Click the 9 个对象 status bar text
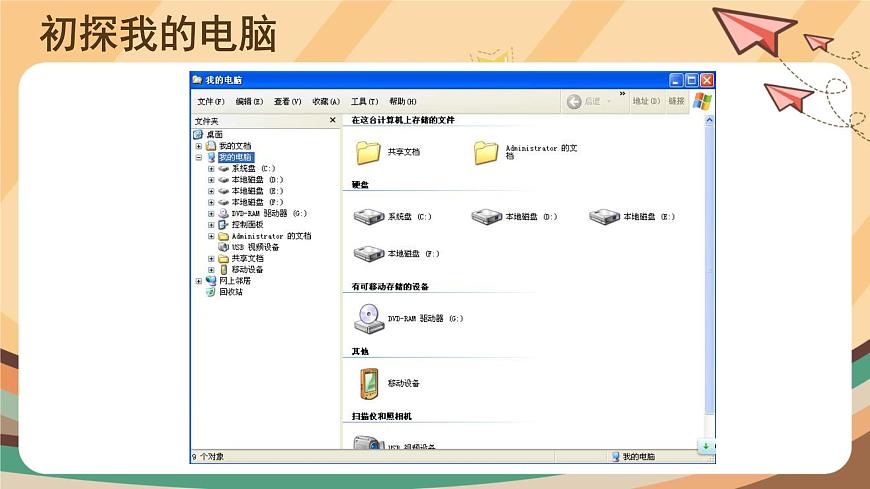870x489 pixels. 208,456
